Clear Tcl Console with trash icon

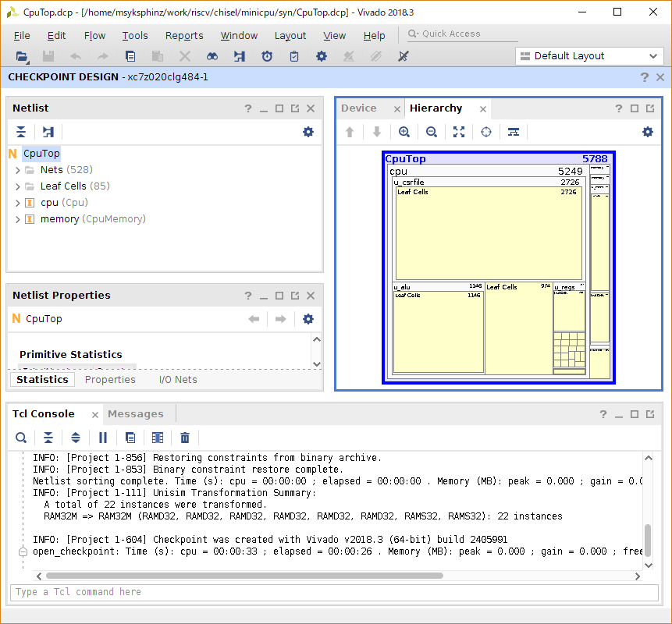point(185,438)
